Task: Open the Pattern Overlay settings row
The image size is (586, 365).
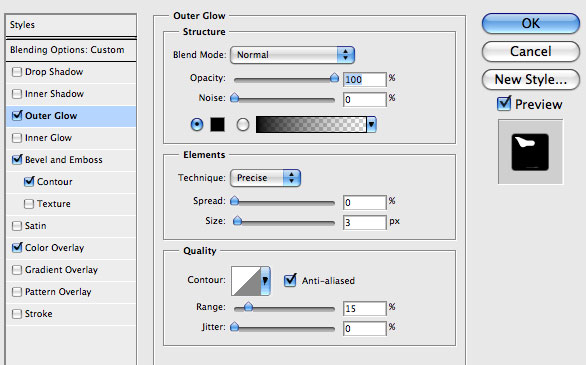Action: (x=71, y=292)
